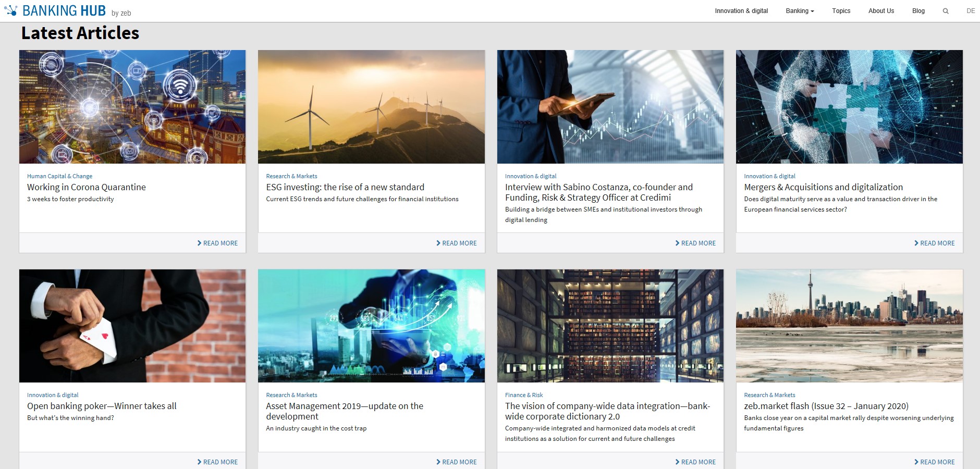The image size is (980, 469).
Task: Go to the About Us page
Action: pyautogui.click(x=881, y=11)
